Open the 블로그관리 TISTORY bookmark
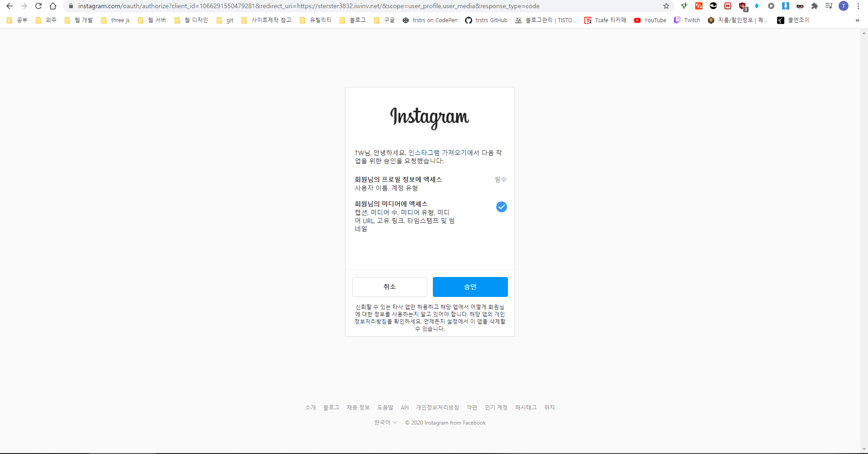868x454 pixels. [x=546, y=20]
